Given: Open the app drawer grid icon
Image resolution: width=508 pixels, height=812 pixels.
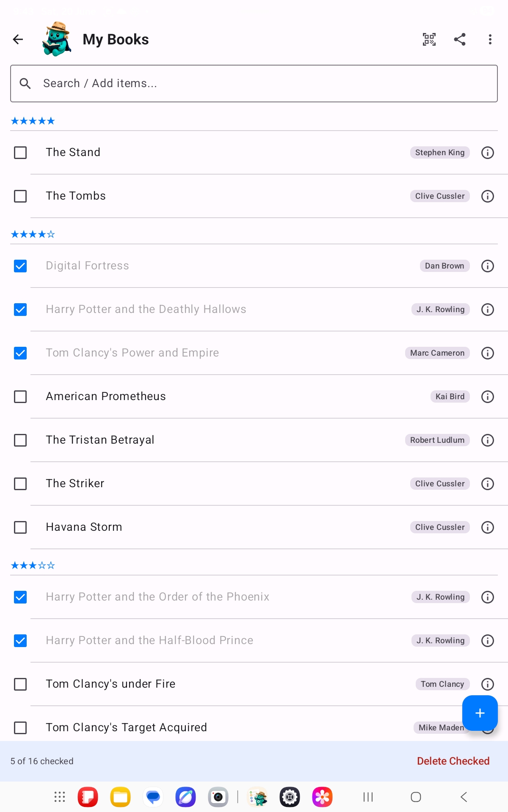Looking at the screenshot, I should 60,797.
